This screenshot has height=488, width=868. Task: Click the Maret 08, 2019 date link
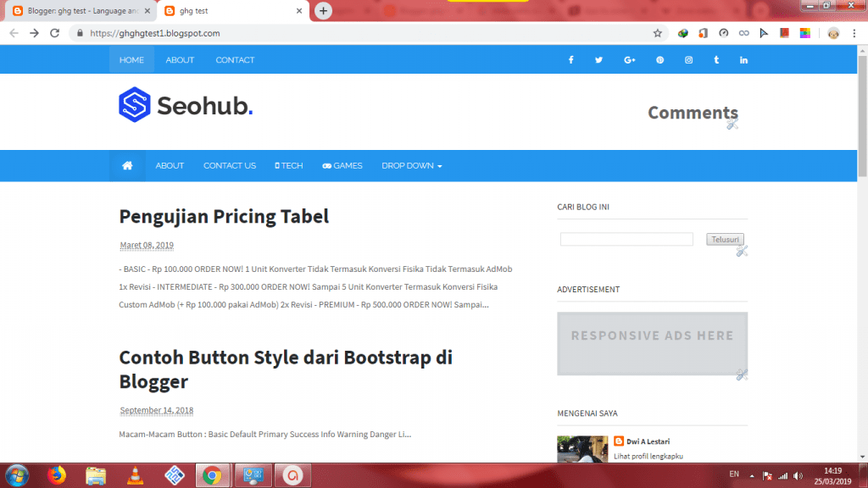tap(147, 245)
